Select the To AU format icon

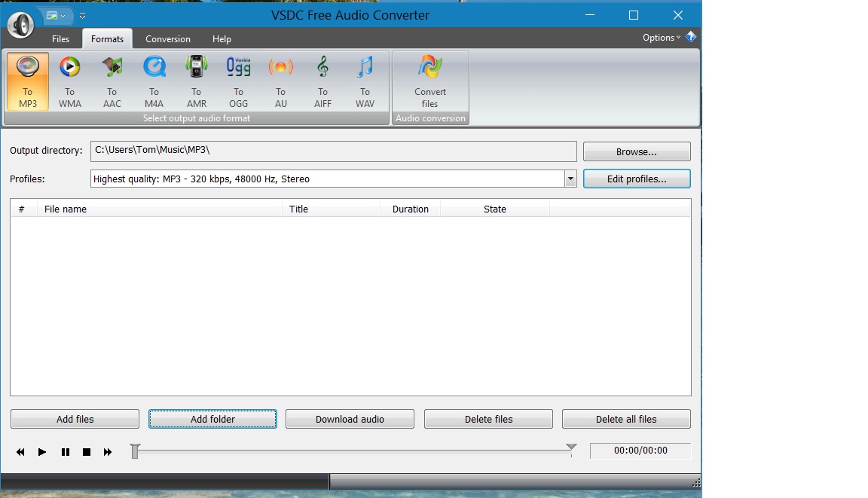[280, 81]
